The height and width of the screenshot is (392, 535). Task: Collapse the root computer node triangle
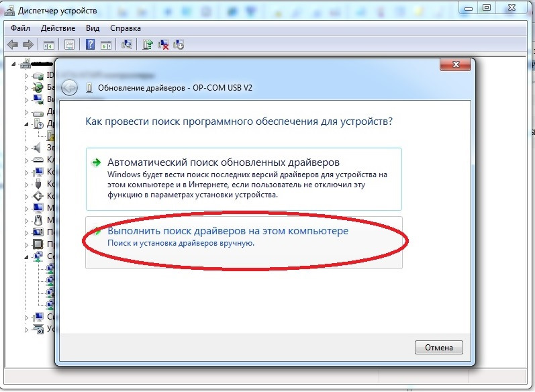coord(13,64)
